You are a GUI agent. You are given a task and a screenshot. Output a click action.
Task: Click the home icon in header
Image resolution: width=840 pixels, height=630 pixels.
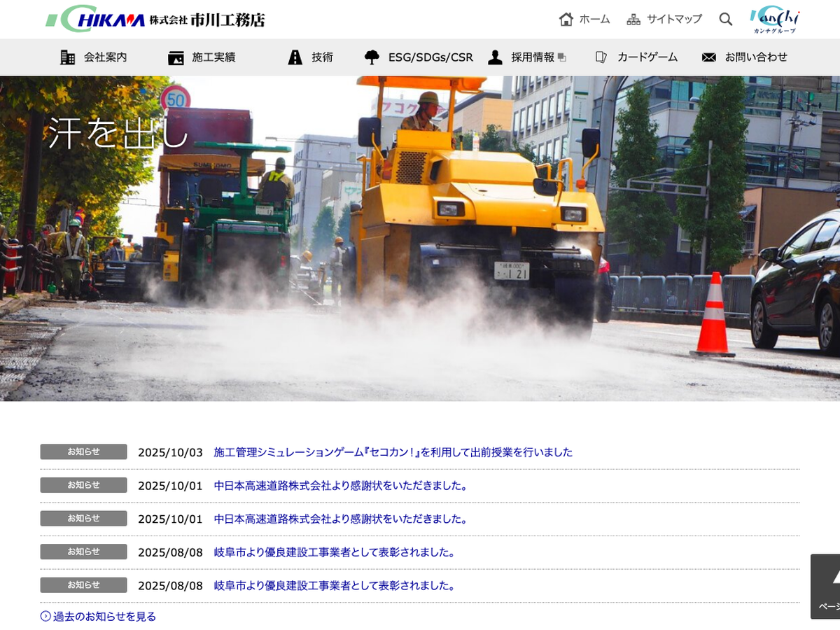coord(566,20)
